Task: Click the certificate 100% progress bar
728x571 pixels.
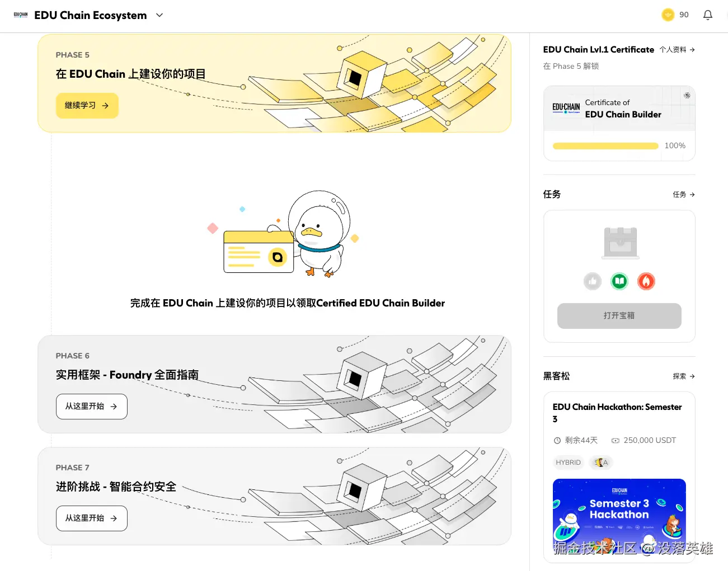Action: [605, 146]
